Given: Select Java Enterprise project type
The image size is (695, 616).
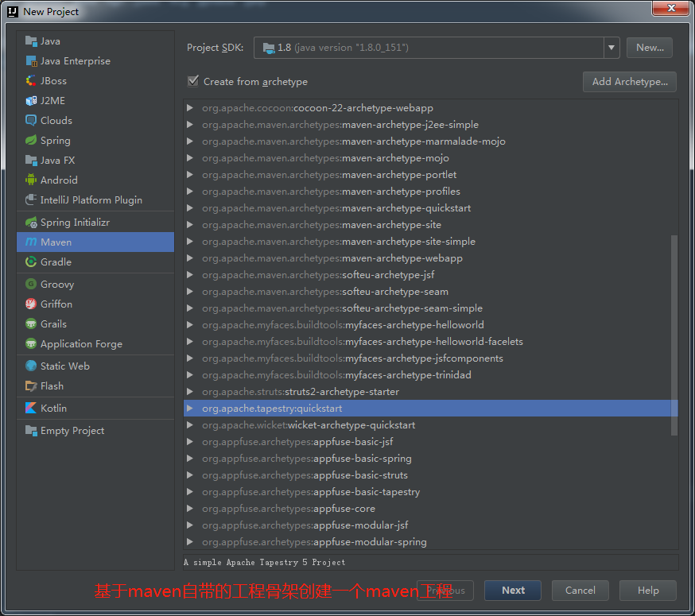Looking at the screenshot, I should click(x=95, y=61).
